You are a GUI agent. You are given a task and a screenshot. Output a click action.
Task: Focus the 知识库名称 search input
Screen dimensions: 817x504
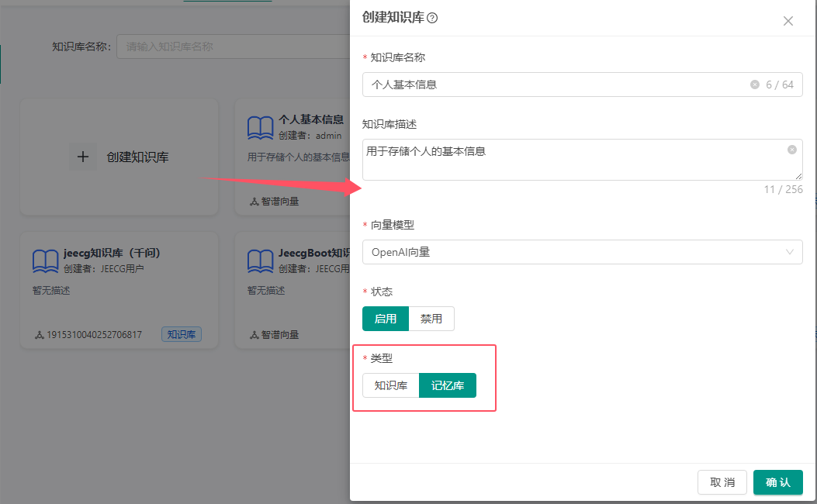tap(233, 47)
